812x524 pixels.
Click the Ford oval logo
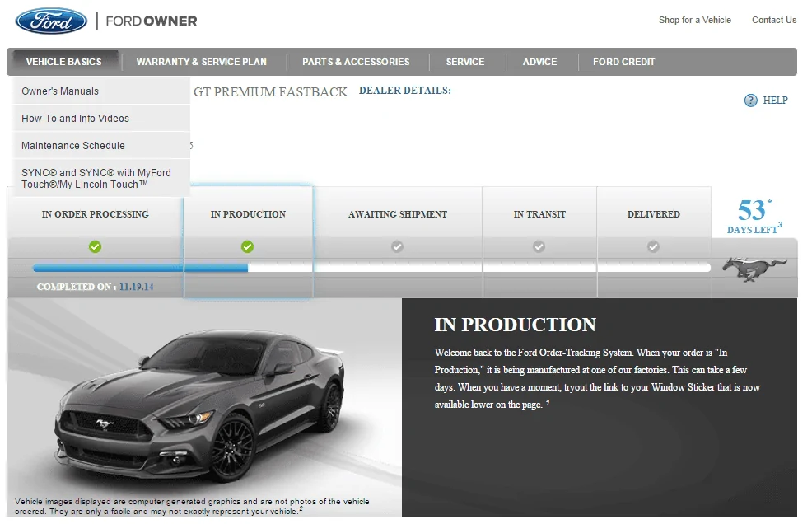51,21
